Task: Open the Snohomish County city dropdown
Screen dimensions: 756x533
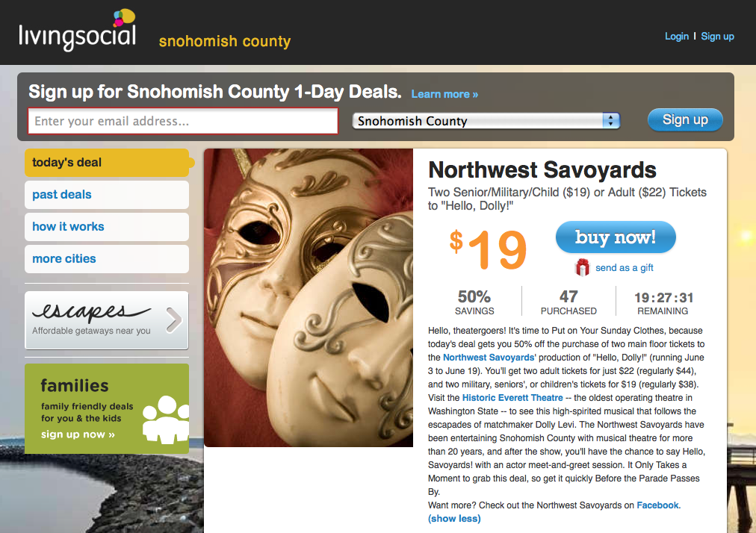Action: (486, 121)
